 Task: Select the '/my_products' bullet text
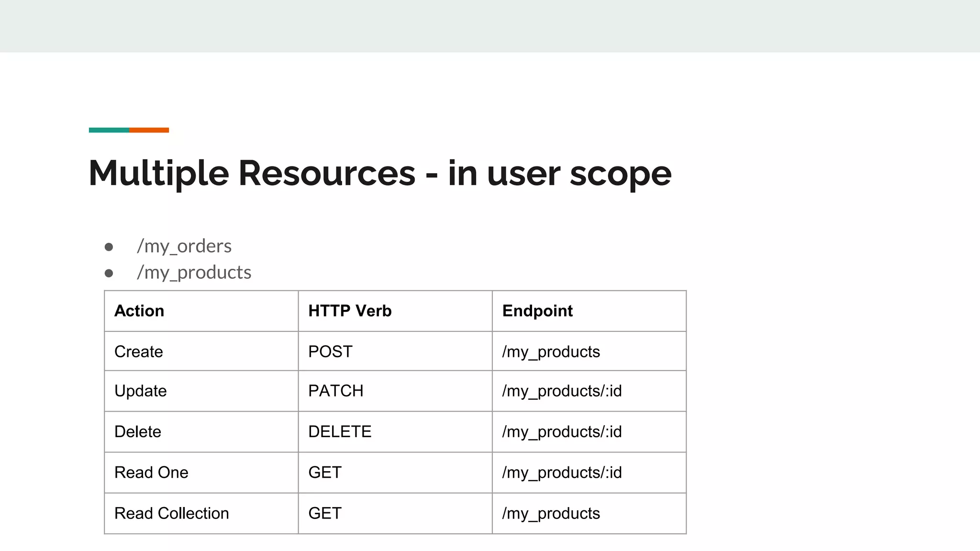pyautogui.click(x=194, y=273)
